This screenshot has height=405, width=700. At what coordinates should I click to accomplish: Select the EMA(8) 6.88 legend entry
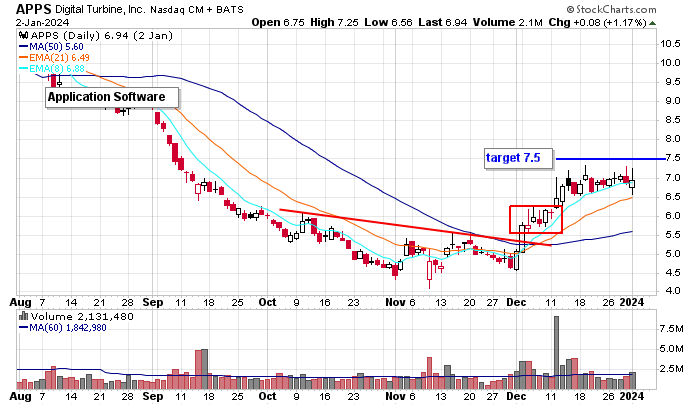click(x=51, y=69)
